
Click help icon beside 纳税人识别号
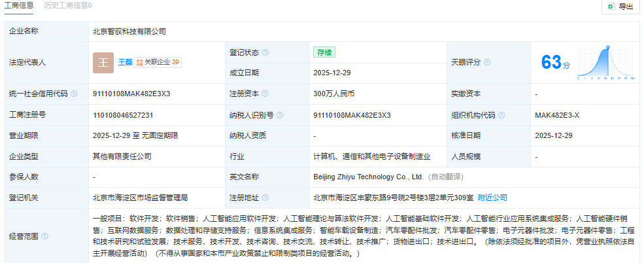[x=280, y=114]
